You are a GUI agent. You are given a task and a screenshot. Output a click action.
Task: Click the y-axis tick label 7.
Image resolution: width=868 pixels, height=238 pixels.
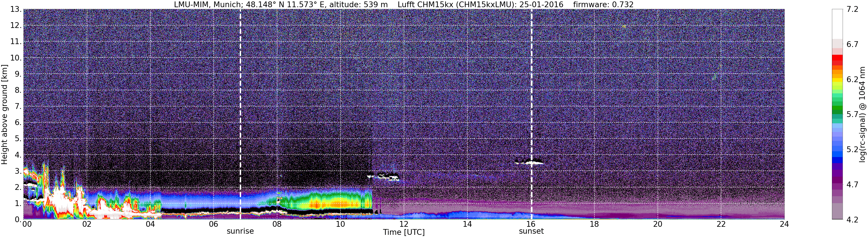pyautogui.click(x=18, y=106)
